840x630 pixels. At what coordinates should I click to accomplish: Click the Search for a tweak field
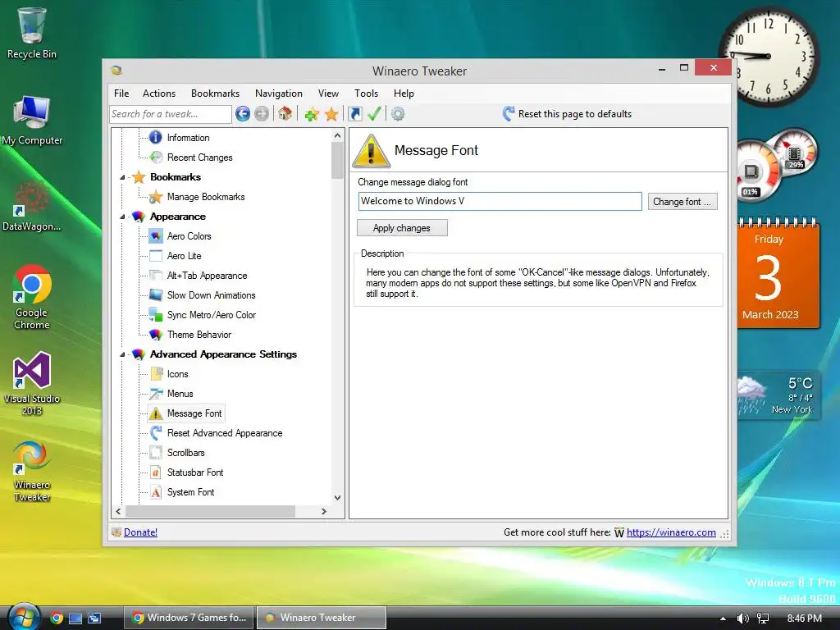(171, 114)
